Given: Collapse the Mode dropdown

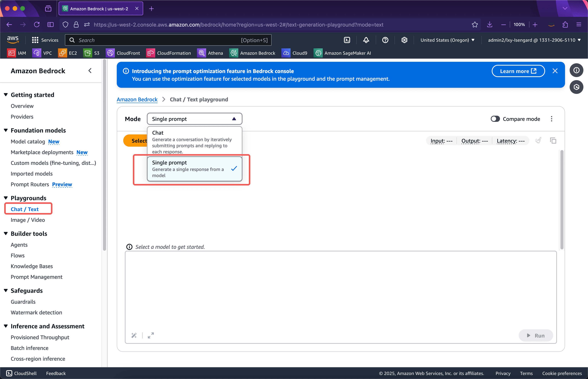Looking at the screenshot, I should (x=194, y=119).
